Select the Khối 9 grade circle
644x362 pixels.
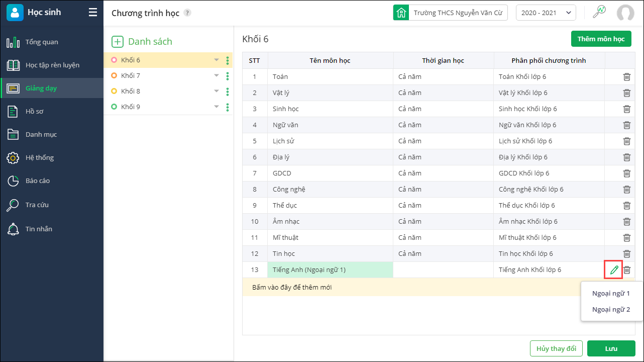(x=114, y=107)
